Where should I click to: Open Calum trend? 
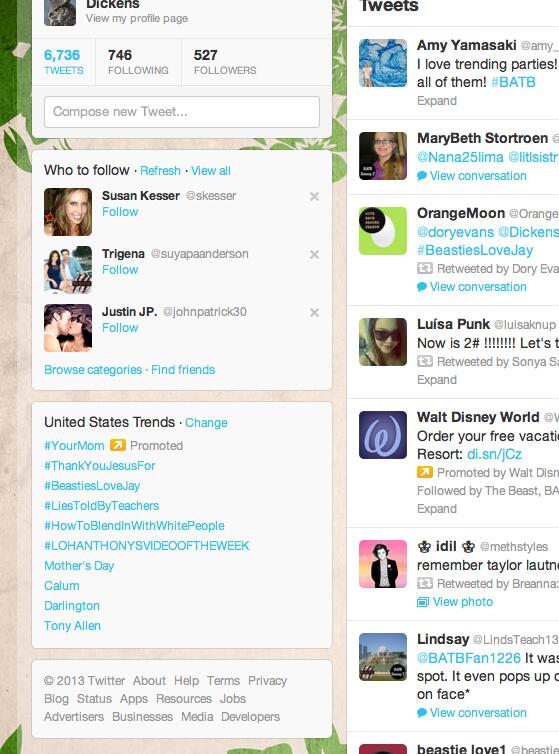(62, 586)
